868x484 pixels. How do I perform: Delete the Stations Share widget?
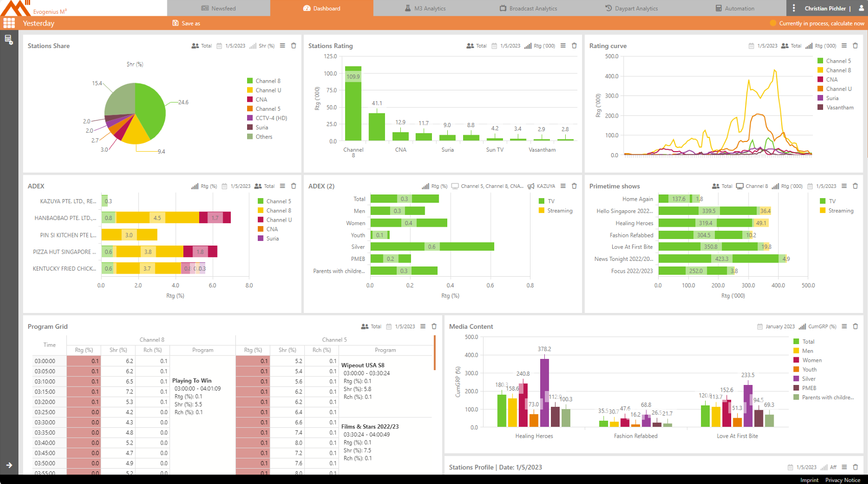[x=294, y=45]
